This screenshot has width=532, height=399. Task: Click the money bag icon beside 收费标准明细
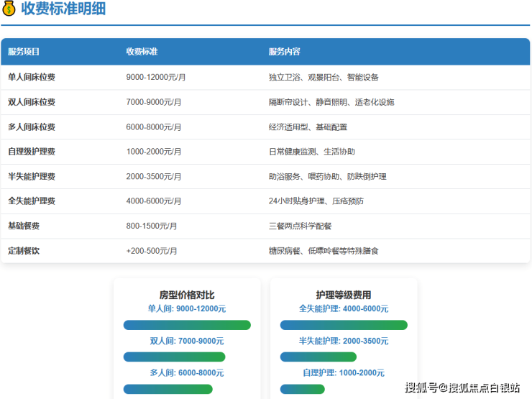9,9
